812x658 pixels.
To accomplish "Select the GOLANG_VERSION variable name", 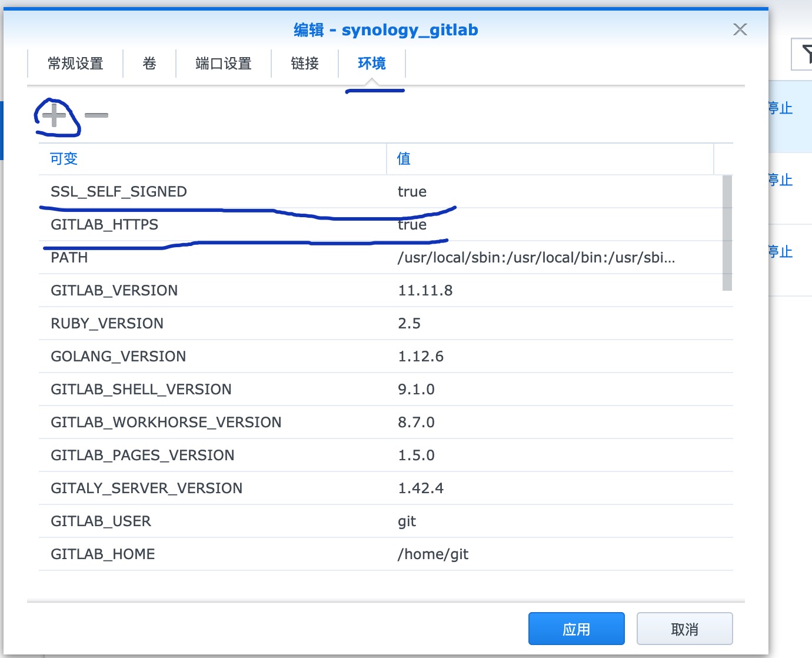I will 118,357.
